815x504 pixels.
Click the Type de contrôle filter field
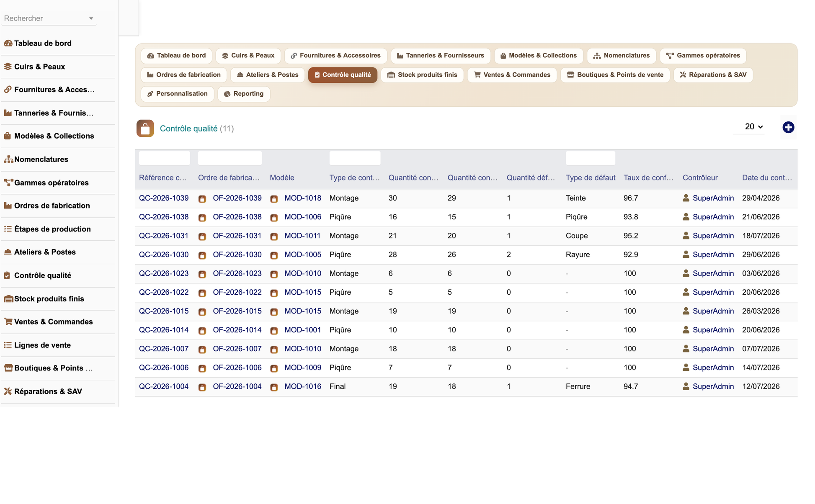tap(355, 158)
